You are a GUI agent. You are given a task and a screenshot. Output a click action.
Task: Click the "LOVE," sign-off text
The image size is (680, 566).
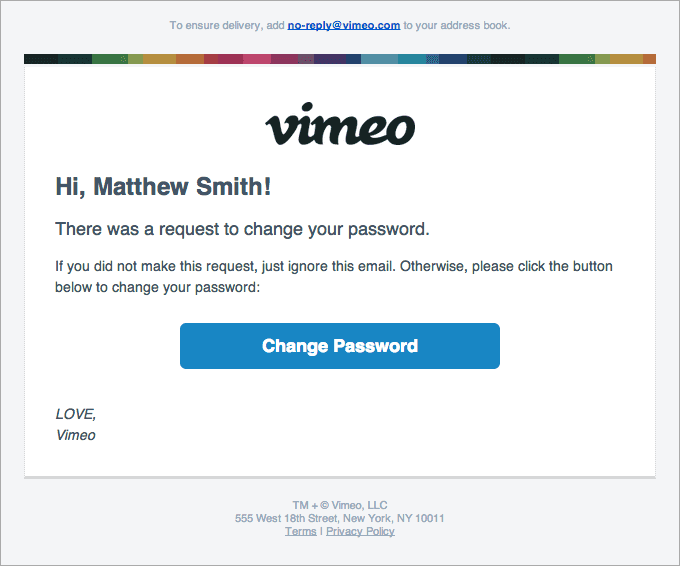click(x=76, y=413)
